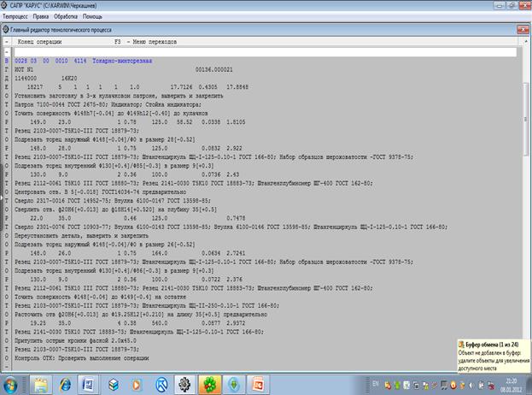Open the Обработка menu
Screen dimensions: 532x395
tap(66, 16)
